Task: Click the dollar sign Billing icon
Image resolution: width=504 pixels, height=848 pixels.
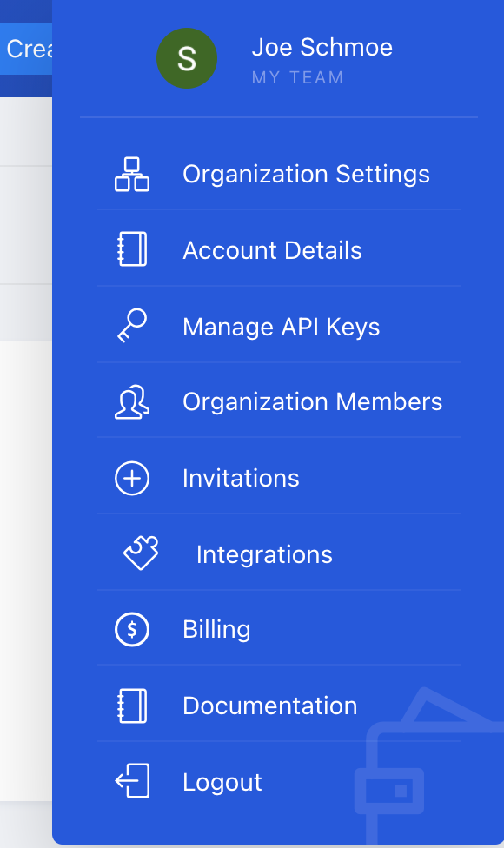Action: coord(132,629)
